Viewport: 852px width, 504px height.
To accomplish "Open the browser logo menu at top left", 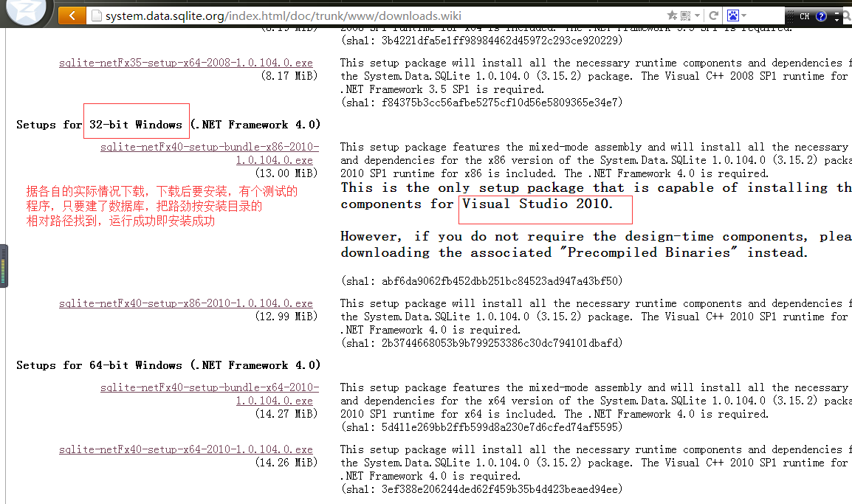I will (26, 10).
